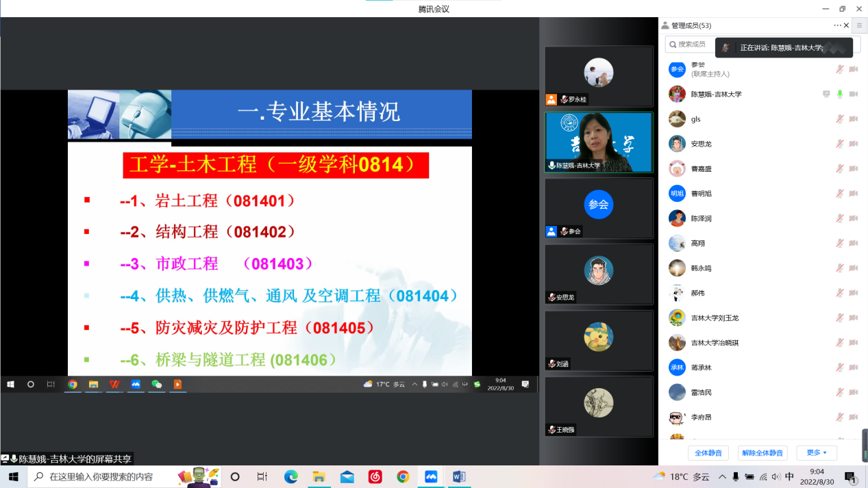
Task: Open the Chinese input method indicator
Action: pyautogui.click(x=789, y=476)
